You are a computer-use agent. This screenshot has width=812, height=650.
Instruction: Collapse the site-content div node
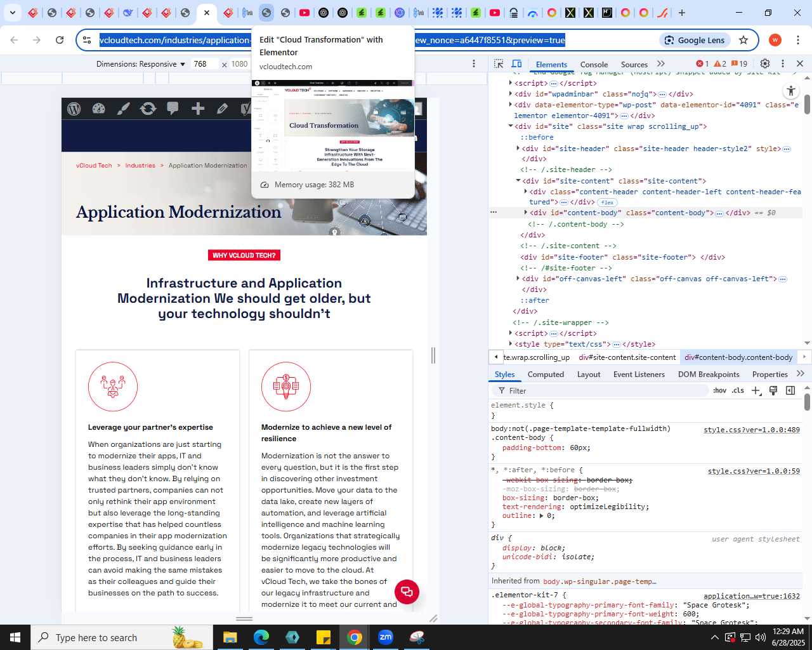point(518,181)
